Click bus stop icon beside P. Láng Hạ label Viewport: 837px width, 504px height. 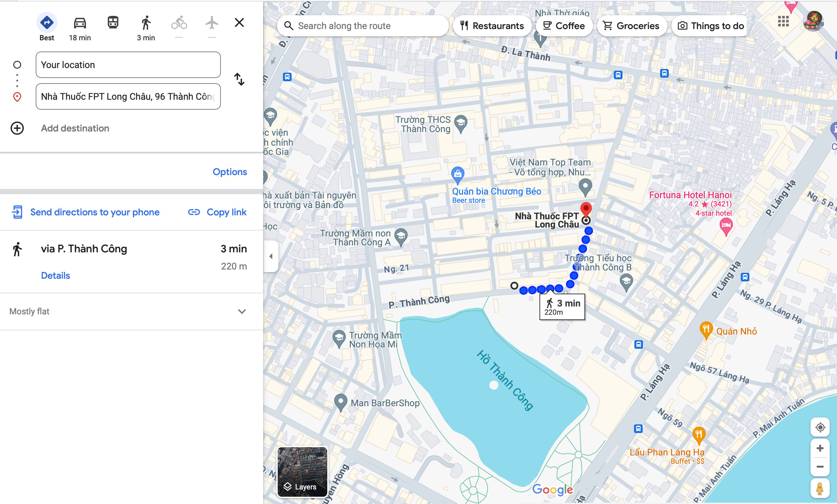click(x=745, y=277)
